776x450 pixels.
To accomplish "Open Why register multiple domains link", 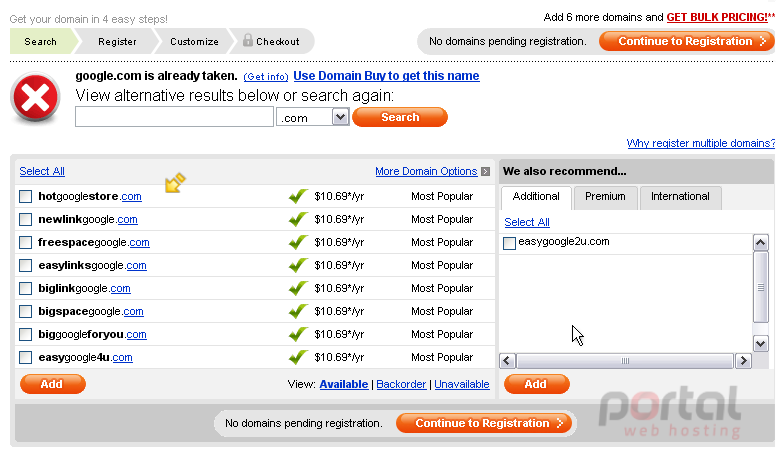I will click(700, 143).
